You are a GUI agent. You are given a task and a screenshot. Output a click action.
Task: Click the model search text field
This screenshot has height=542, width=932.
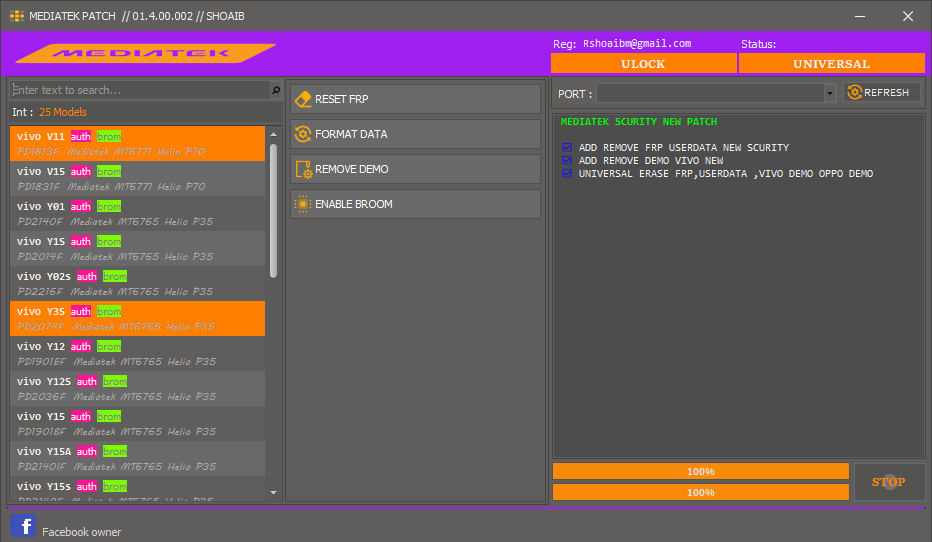(139, 90)
